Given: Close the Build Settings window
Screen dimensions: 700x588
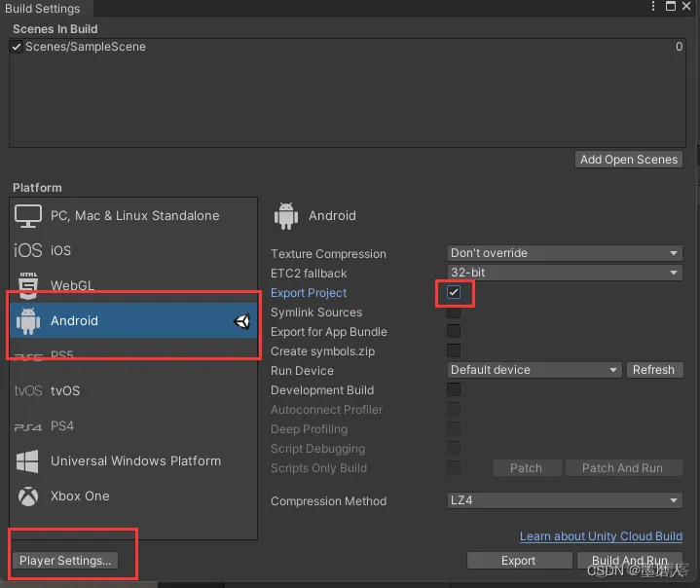Looking at the screenshot, I should tap(686, 6).
